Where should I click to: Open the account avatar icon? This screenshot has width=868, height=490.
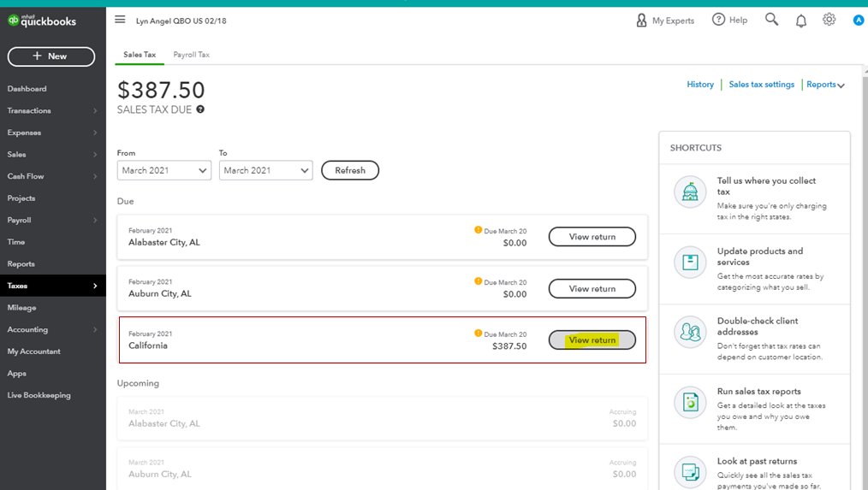click(x=858, y=21)
